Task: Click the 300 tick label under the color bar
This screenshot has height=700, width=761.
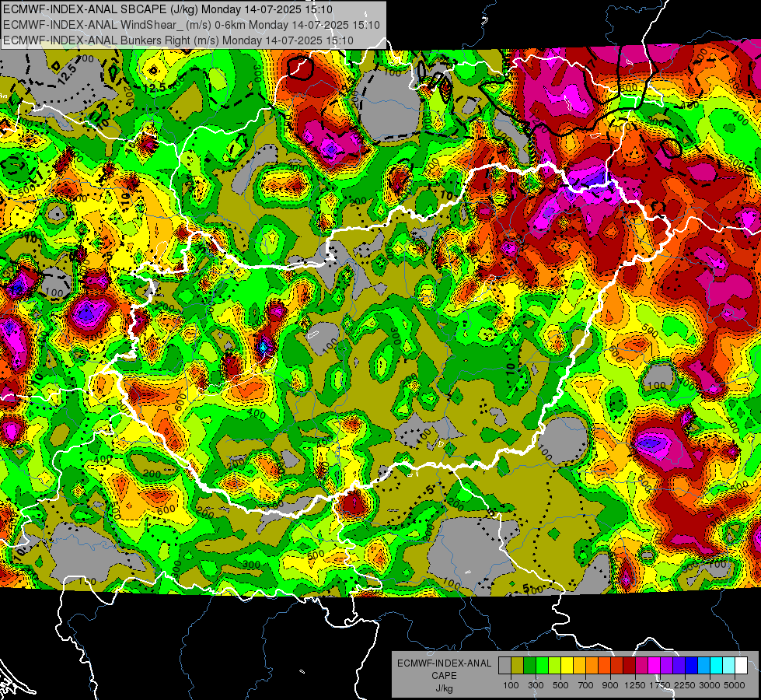Action: (536, 685)
